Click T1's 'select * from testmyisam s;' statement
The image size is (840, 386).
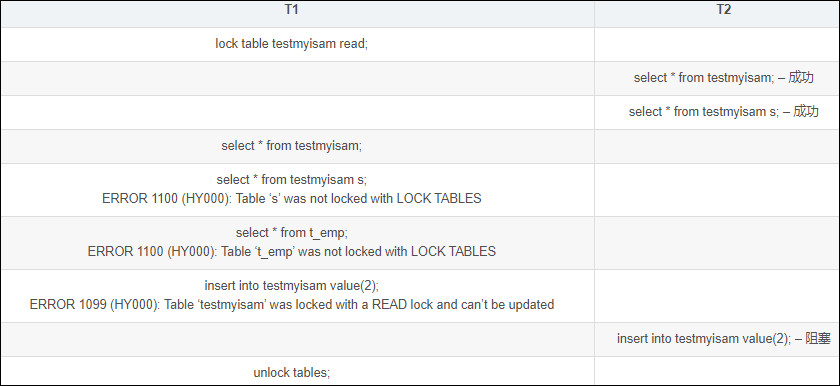click(291, 180)
